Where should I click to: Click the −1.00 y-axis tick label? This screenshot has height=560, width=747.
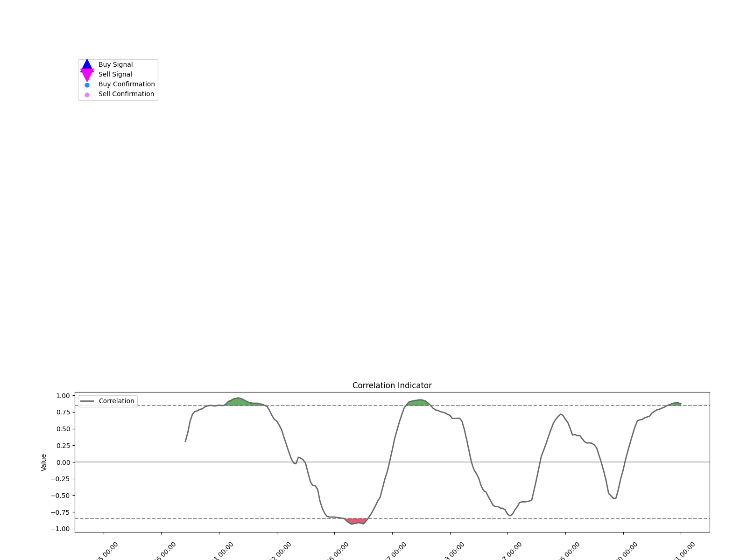[x=61, y=529]
